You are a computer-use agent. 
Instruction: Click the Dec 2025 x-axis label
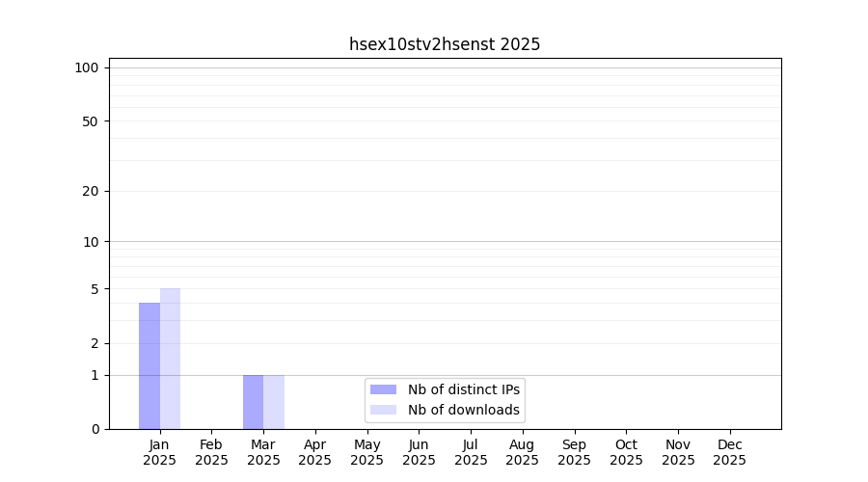pos(730,452)
